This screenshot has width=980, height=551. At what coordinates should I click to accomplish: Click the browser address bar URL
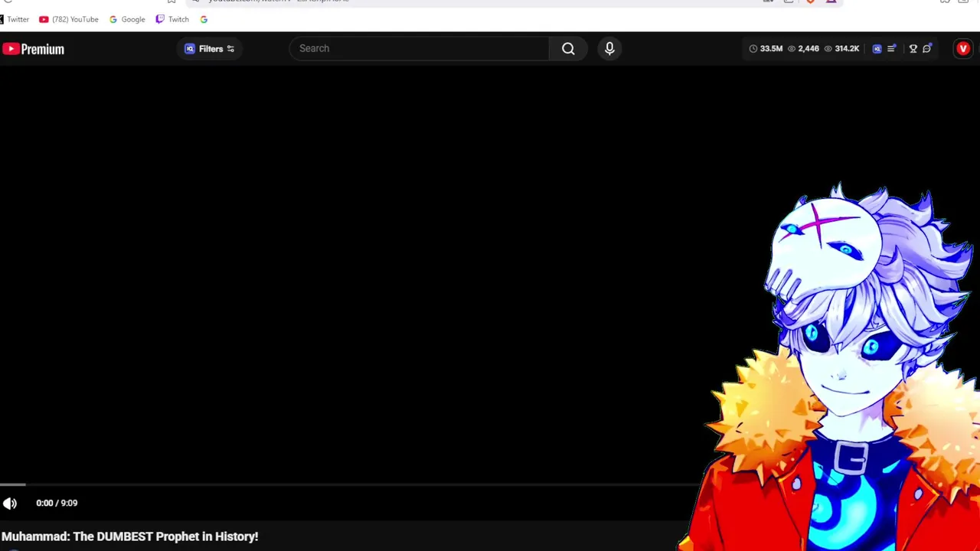(x=279, y=1)
